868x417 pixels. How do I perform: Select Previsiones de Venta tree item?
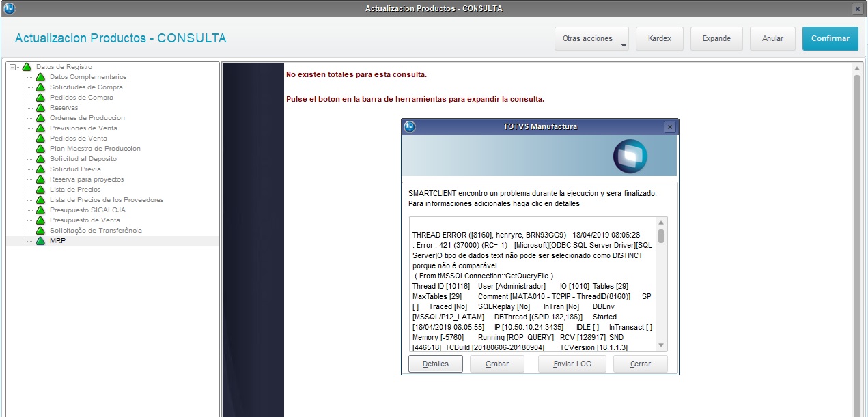point(83,128)
